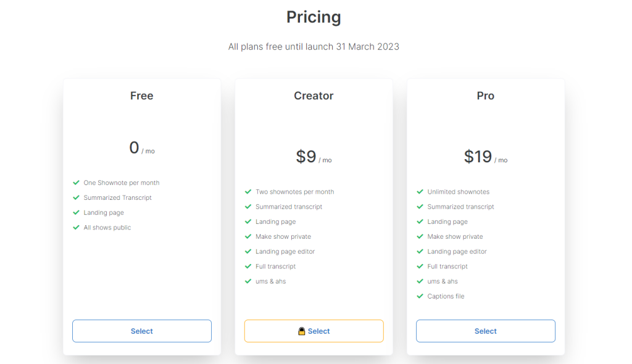Click the Pro plan title
The image size is (632, 364).
486,96
